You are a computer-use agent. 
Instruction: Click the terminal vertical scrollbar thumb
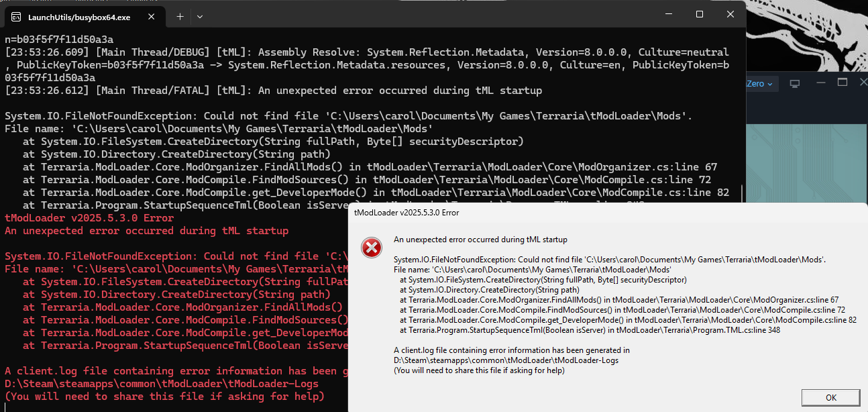click(741, 193)
